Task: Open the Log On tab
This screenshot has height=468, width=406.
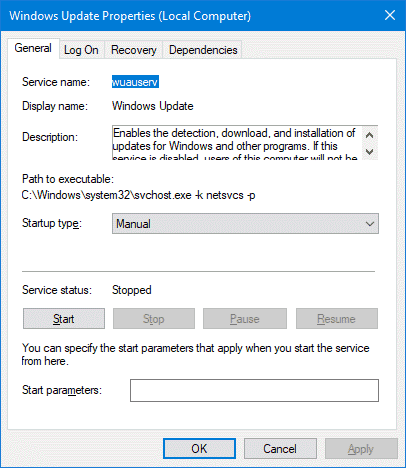Action: click(81, 50)
